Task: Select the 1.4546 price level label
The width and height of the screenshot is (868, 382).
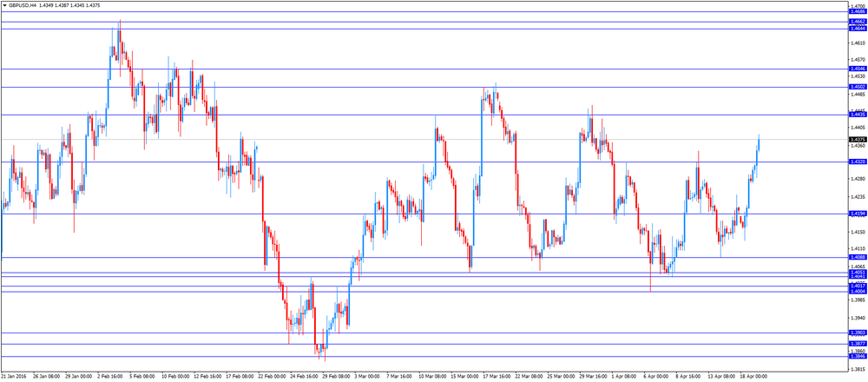Action: pyautogui.click(x=858, y=69)
